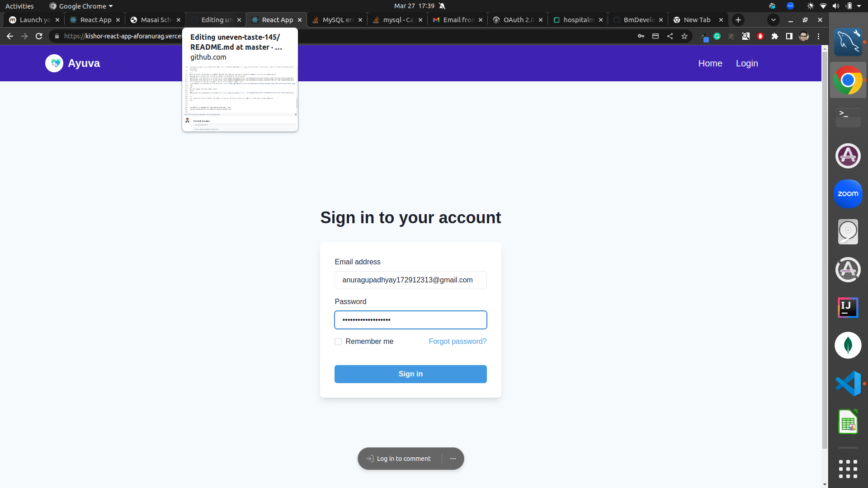The width and height of the screenshot is (868, 488).
Task: Click the Chrome profile avatar
Action: (804, 36)
